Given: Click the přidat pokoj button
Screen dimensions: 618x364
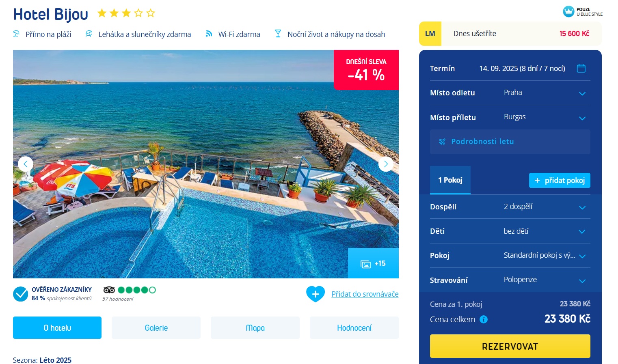Looking at the screenshot, I should point(560,181).
